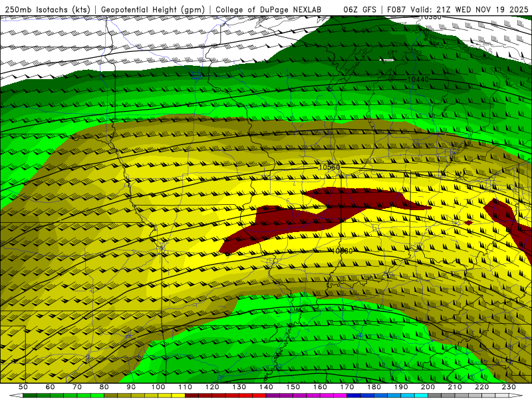The width and height of the screenshot is (532, 399).
Task: Click the 150 label on color scale
Action: click(293, 387)
